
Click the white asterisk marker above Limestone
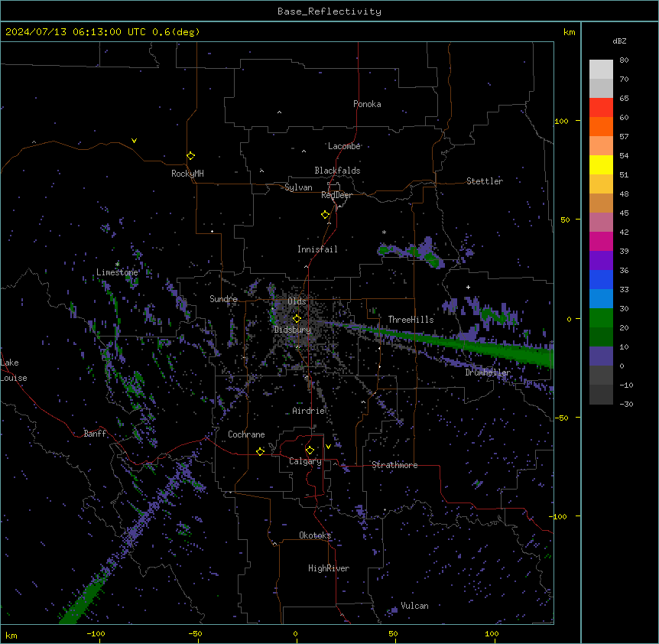pyautogui.click(x=117, y=264)
